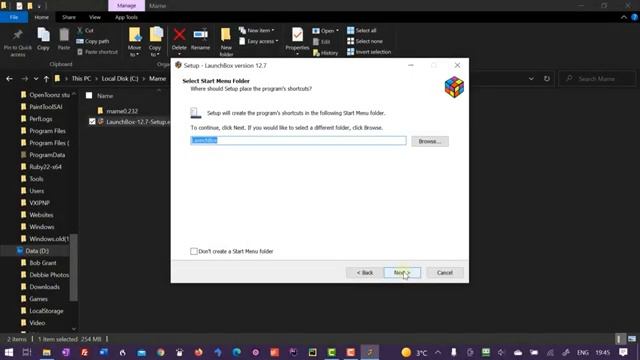
Task: Click the Explorer forward arrow
Action: pyautogui.click(x=24, y=78)
